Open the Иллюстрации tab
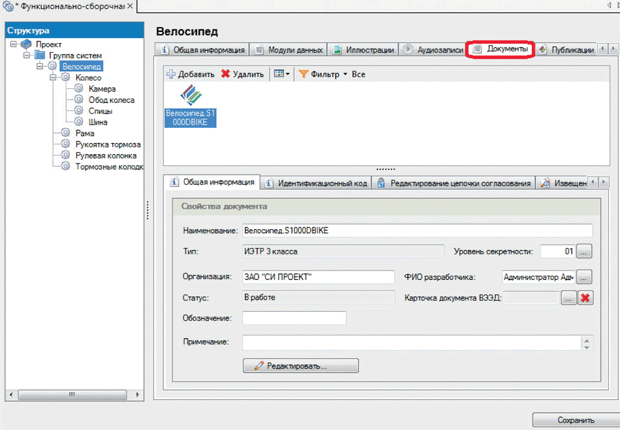The height and width of the screenshot is (430, 620). click(x=363, y=50)
